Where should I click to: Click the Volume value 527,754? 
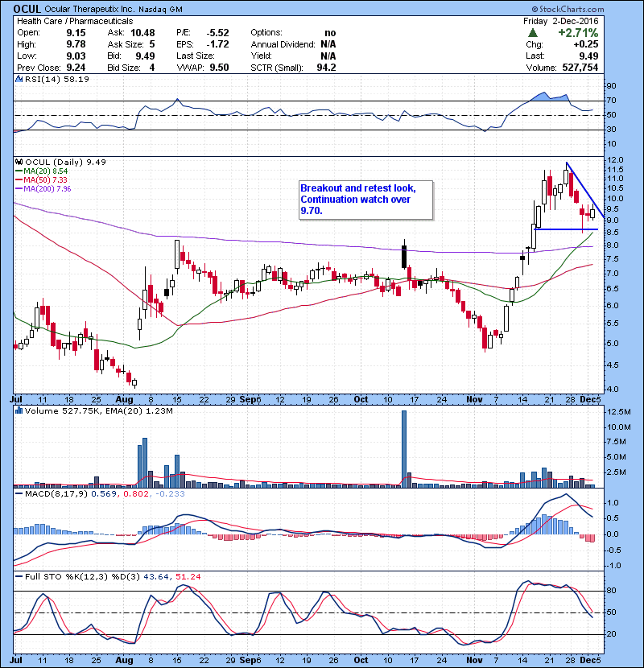click(x=580, y=68)
